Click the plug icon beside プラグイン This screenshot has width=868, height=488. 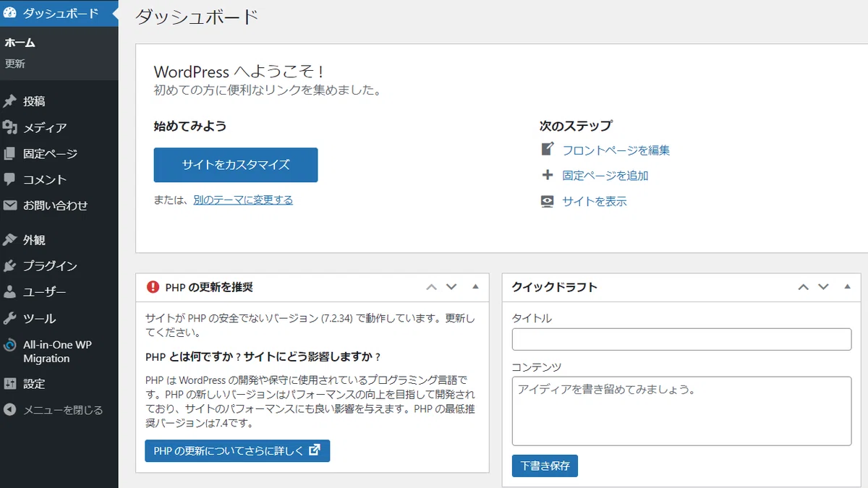click(x=10, y=266)
